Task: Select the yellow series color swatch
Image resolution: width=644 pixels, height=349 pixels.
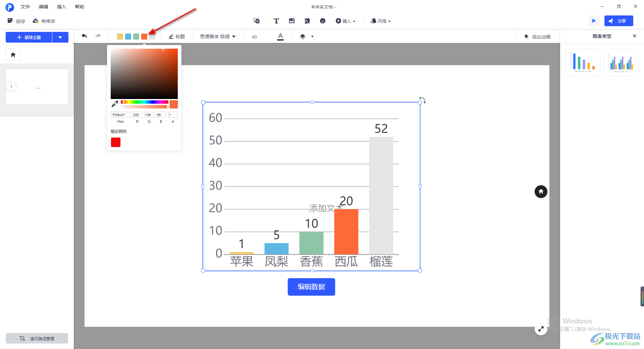Action: tap(120, 37)
